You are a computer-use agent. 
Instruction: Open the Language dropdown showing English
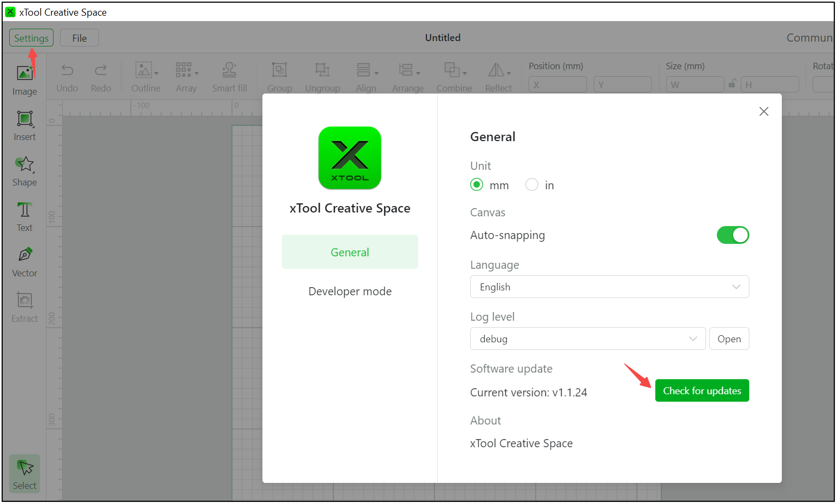pos(609,287)
